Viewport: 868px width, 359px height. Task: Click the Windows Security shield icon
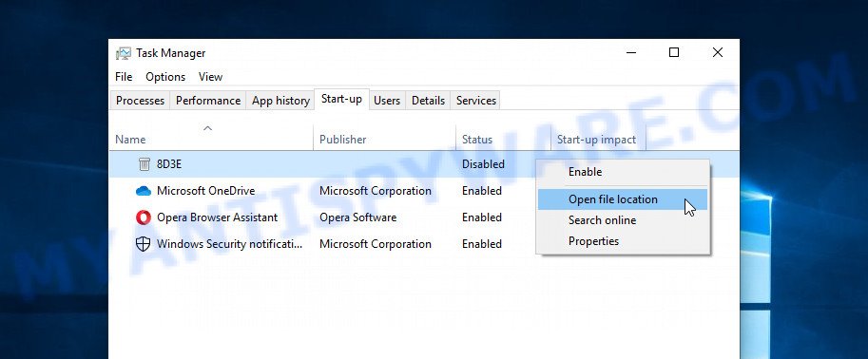[144, 244]
